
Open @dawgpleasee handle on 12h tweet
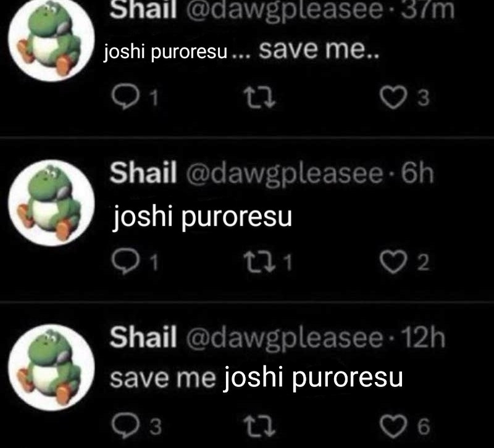pos(285,338)
